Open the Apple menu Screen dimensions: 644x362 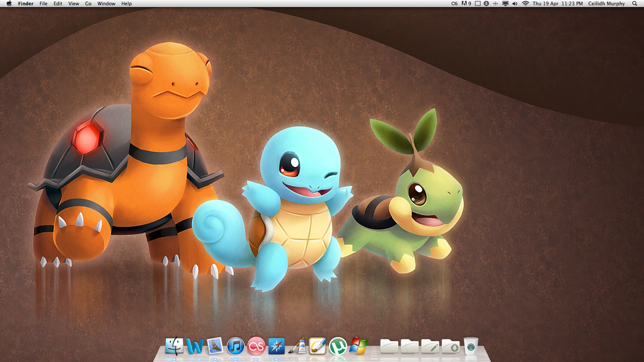9,4
